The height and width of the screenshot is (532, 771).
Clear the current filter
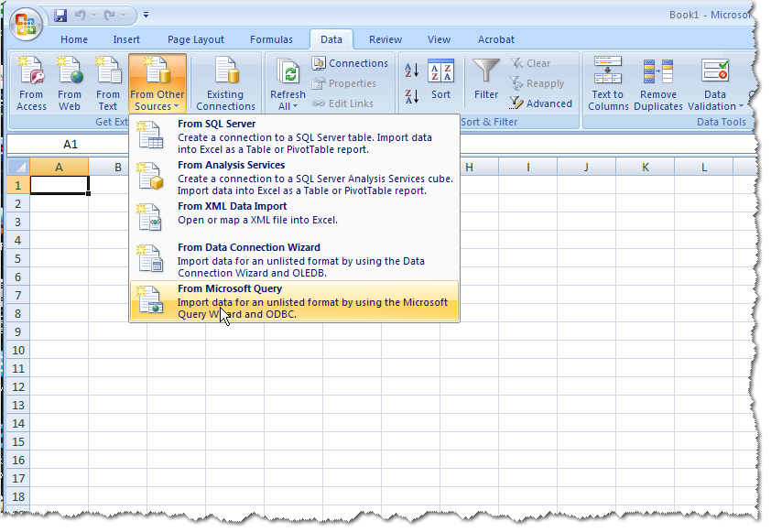pos(530,63)
